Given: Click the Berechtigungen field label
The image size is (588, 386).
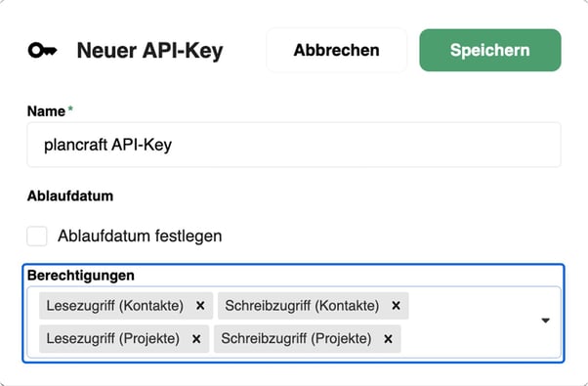Looking at the screenshot, I should coord(81,276).
